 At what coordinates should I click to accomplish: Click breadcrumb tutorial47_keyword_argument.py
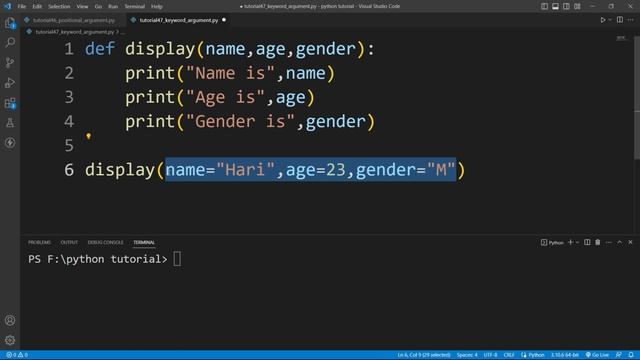[x=75, y=32]
